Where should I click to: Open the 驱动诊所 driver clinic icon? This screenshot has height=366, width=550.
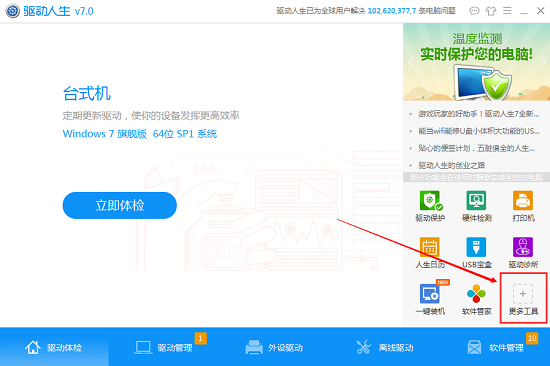click(x=523, y=253)
